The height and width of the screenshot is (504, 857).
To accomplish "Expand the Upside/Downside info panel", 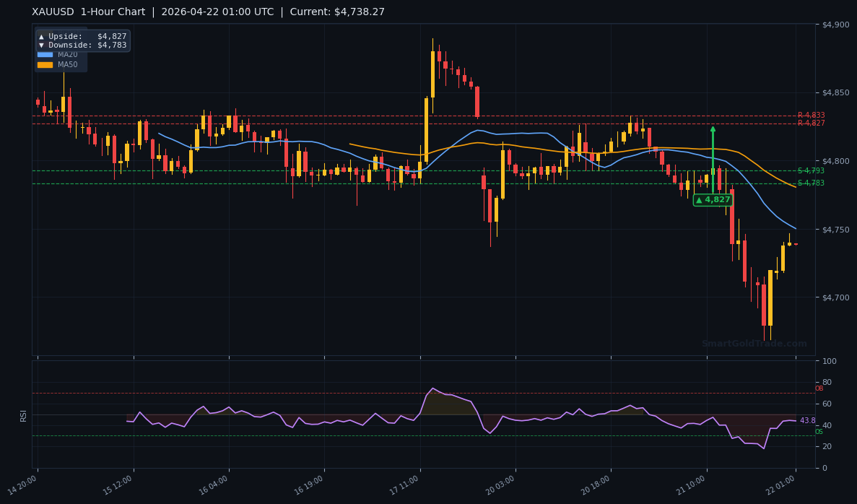I will coord(83,40).
